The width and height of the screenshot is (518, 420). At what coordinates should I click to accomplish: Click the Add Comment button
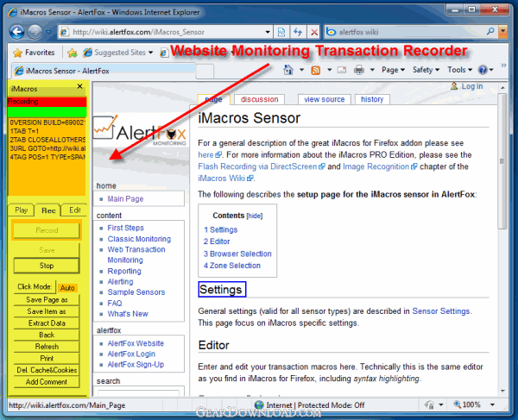(47, 382)
